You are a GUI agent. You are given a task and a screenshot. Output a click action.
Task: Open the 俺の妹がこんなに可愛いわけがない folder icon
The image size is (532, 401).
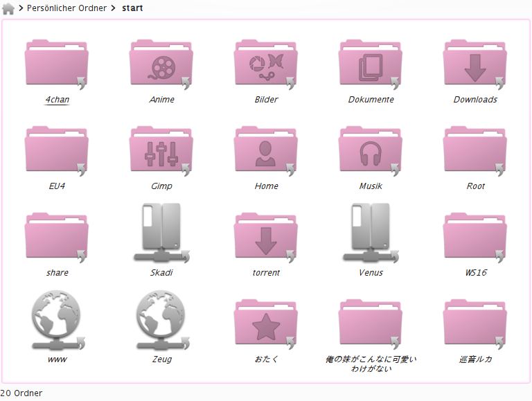(x=371, y=323)
